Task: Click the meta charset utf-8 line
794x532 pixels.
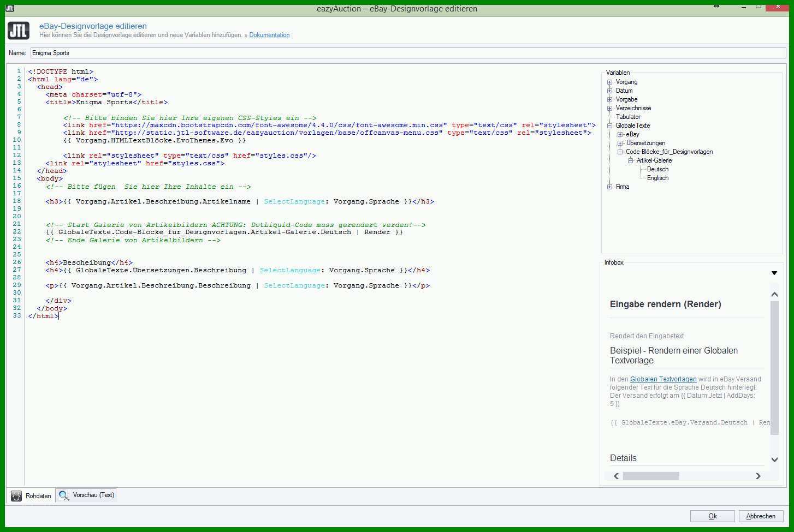Action: 93,94
